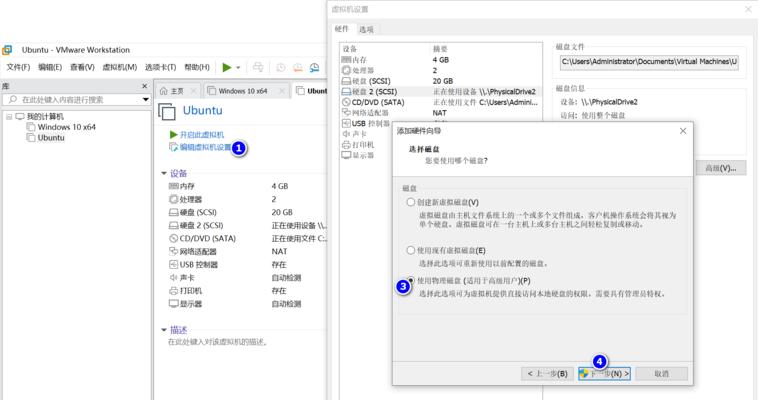Click the 声卡 icon in main window devices

174,278
